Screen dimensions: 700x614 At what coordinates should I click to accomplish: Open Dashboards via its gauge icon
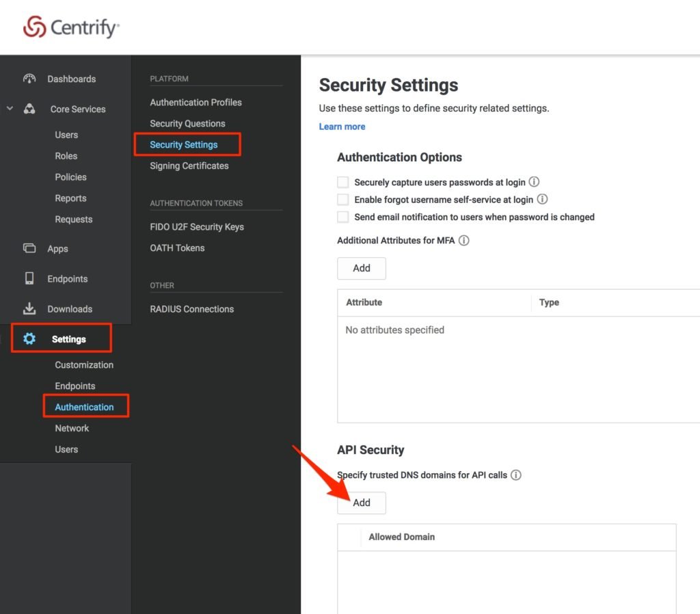coord(29,79)
